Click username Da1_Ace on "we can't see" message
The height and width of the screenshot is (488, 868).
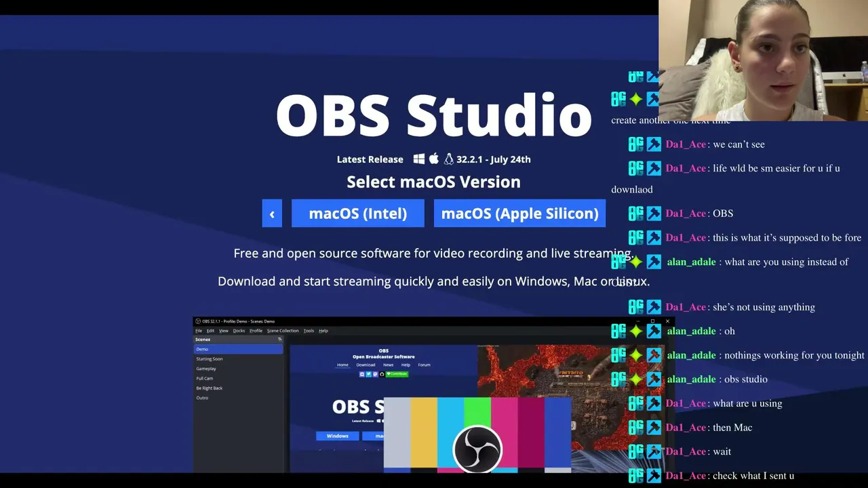tap(686, 144)
